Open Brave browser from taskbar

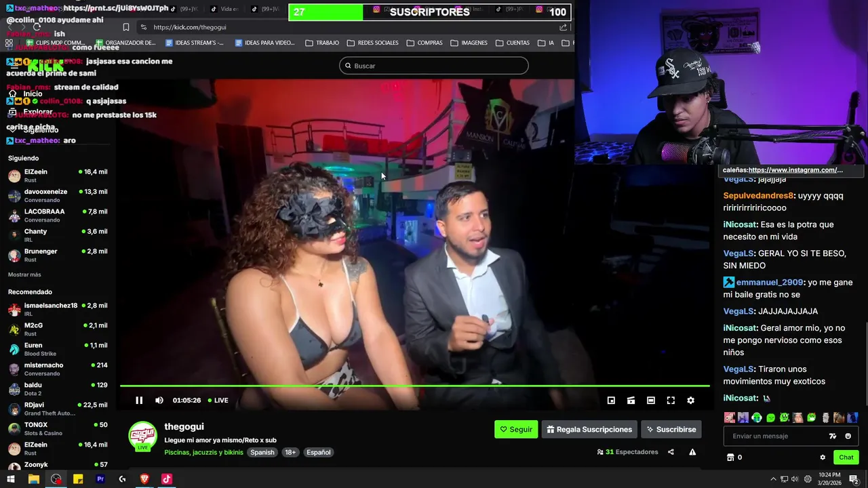(144, 479)
